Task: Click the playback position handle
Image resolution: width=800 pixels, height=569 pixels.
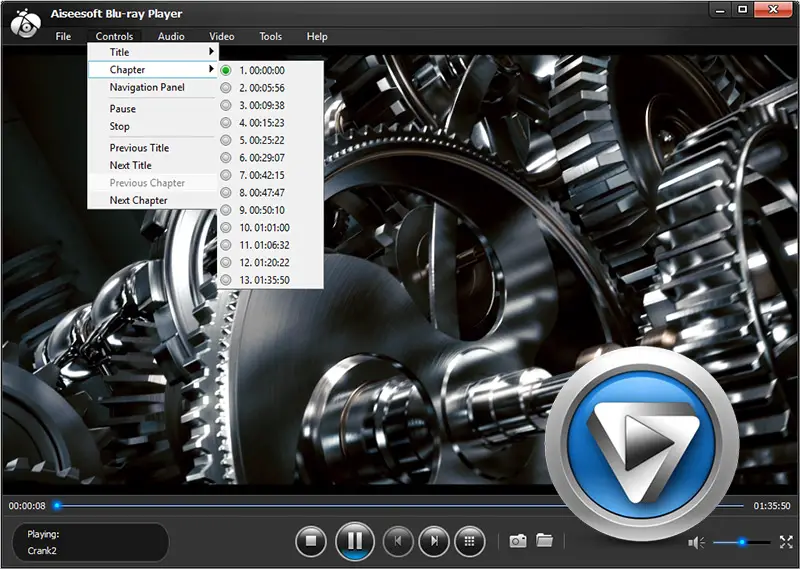Action: click(x=57, y=506)
